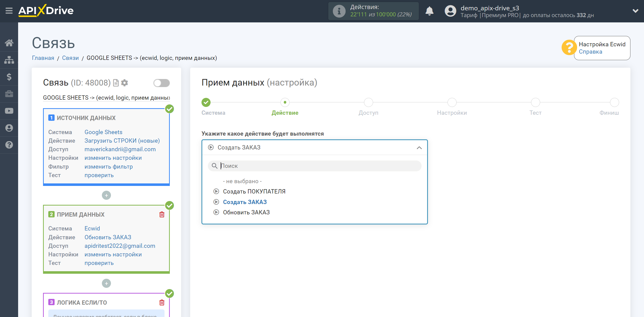The width and height of the screenshot is (644, 317).
Task: Click the ИСТОЧНИК ДАННЫХ block header
Action: [86, 118]
